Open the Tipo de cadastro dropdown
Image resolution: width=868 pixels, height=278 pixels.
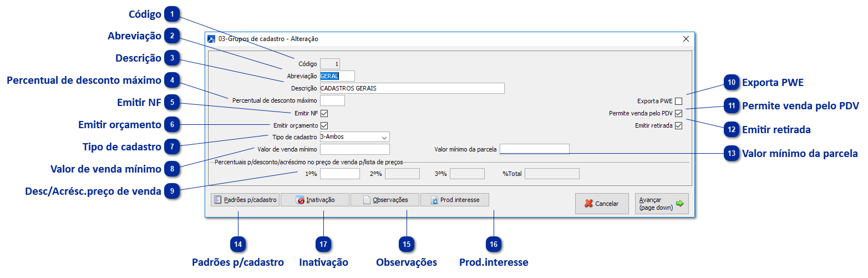pyautogui.click(x=355, y=137)
